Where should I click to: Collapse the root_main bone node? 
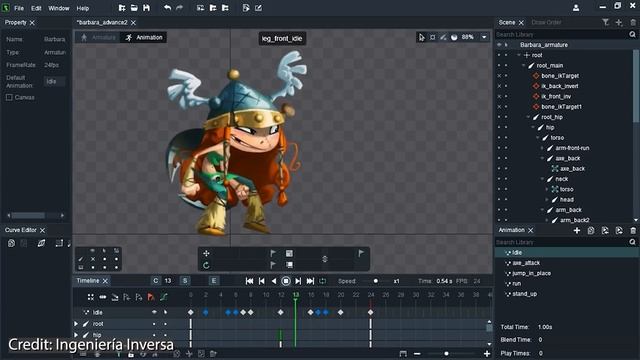point(524,65)
